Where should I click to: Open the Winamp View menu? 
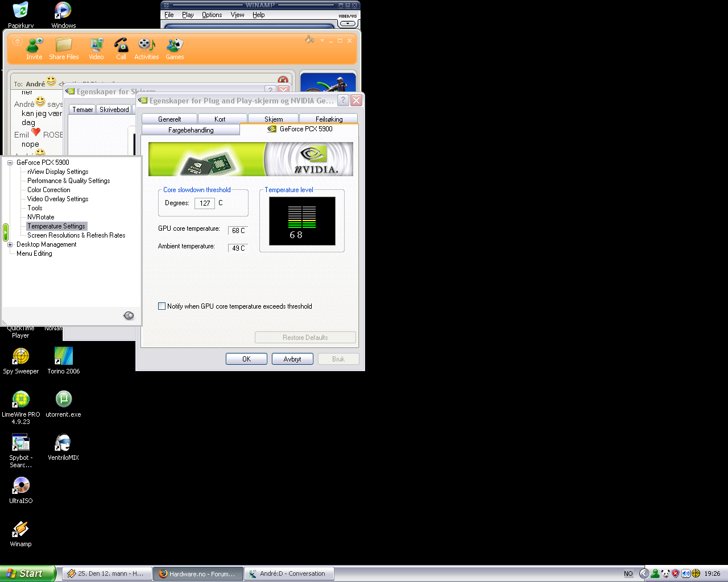tap(237, 15)
